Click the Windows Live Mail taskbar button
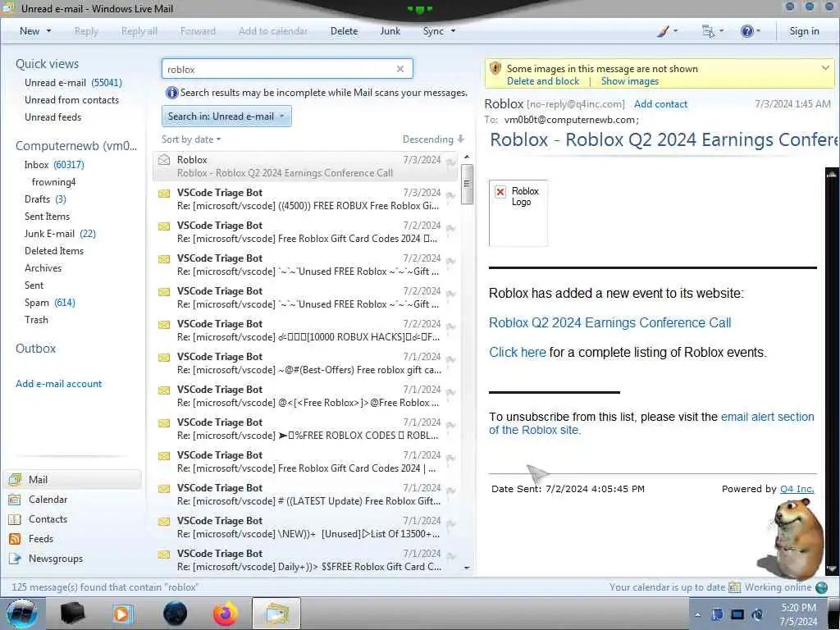Image resolution: width=840 pixels, height=630 pixels. [276, 614]
